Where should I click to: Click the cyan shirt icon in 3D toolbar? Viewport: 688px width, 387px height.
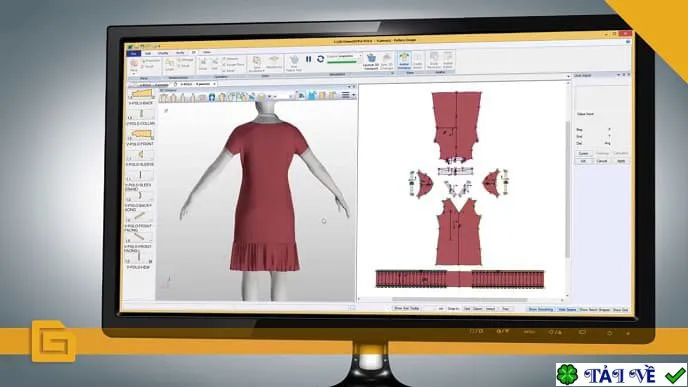tap(312, 95)
